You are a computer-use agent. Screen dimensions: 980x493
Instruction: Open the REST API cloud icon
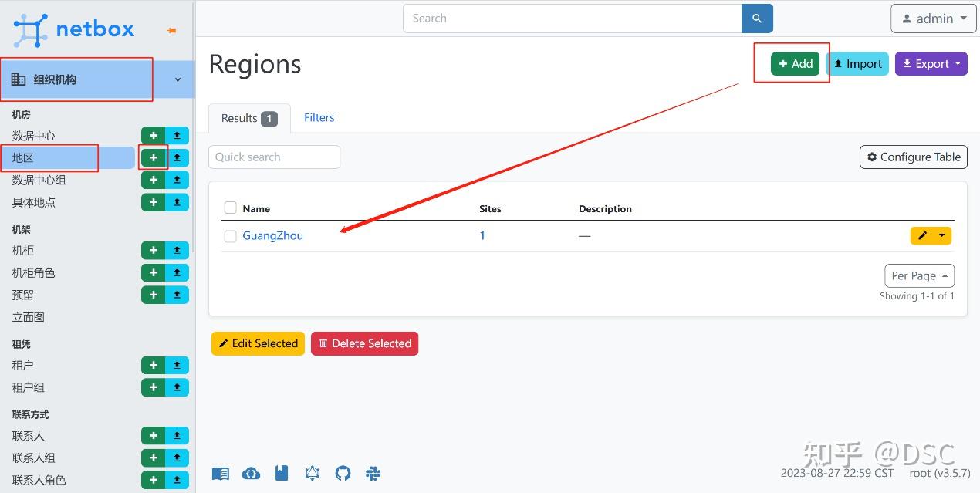pyautogui.click(x=251, y=473)
